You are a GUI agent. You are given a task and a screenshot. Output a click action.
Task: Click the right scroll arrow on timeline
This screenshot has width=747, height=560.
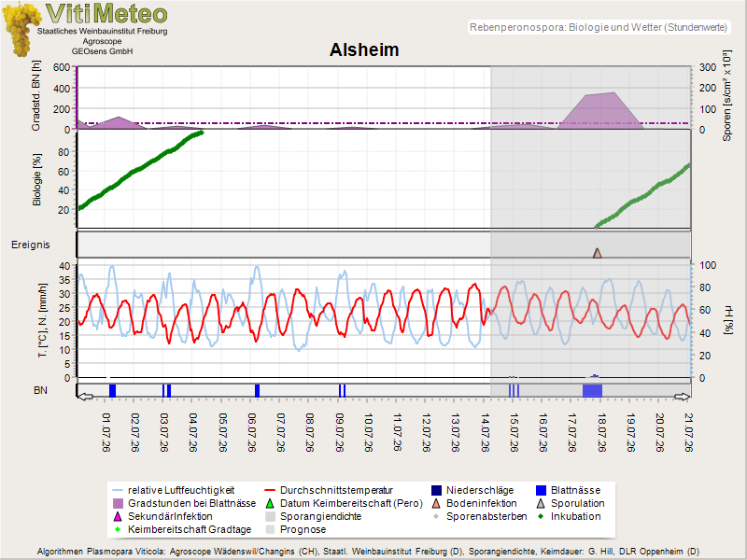pos(683,397)
